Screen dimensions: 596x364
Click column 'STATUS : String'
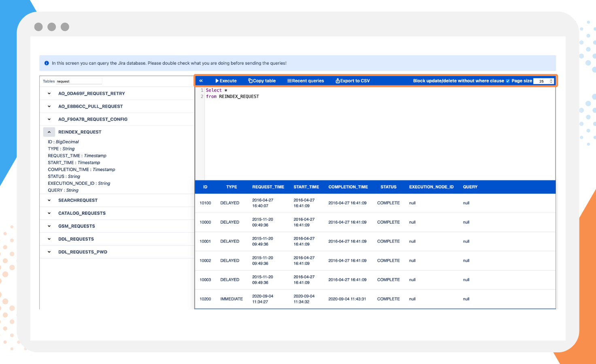64,176
